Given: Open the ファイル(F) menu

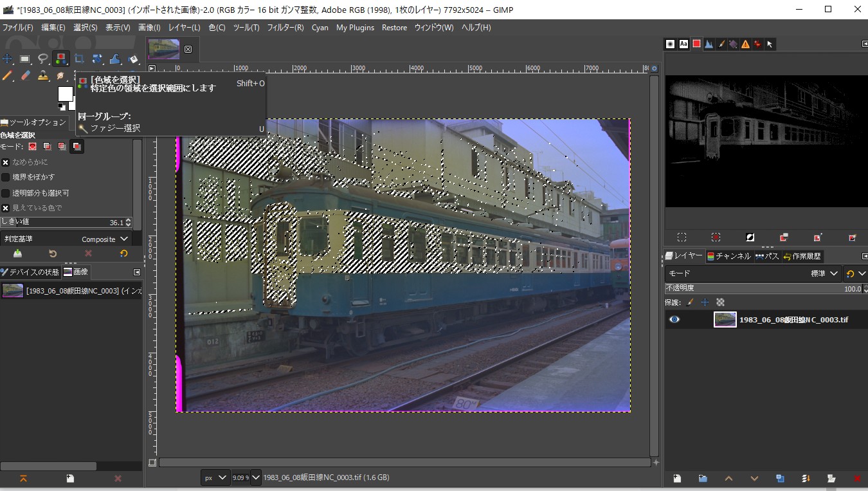Looking at the screenshot, I should [18, 28].
